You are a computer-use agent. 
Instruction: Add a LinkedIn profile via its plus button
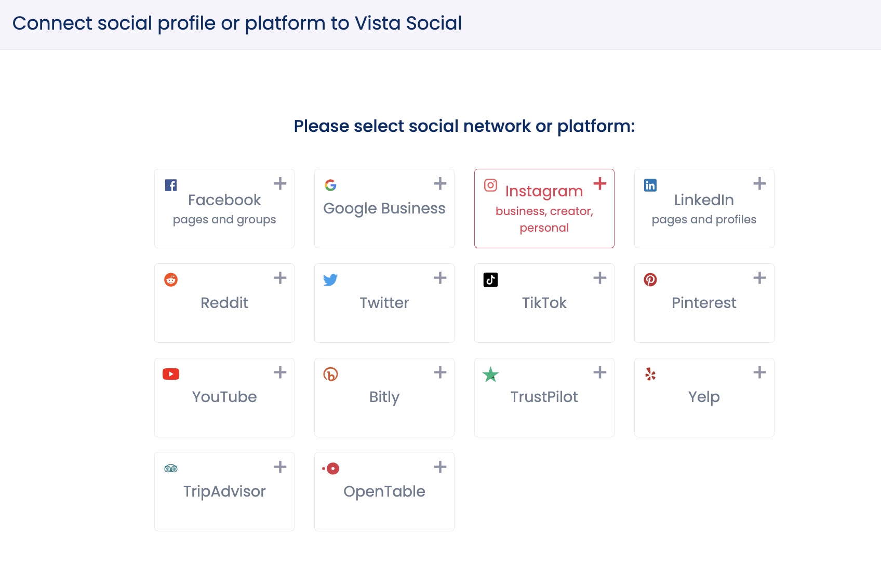(x=759, y=183)
